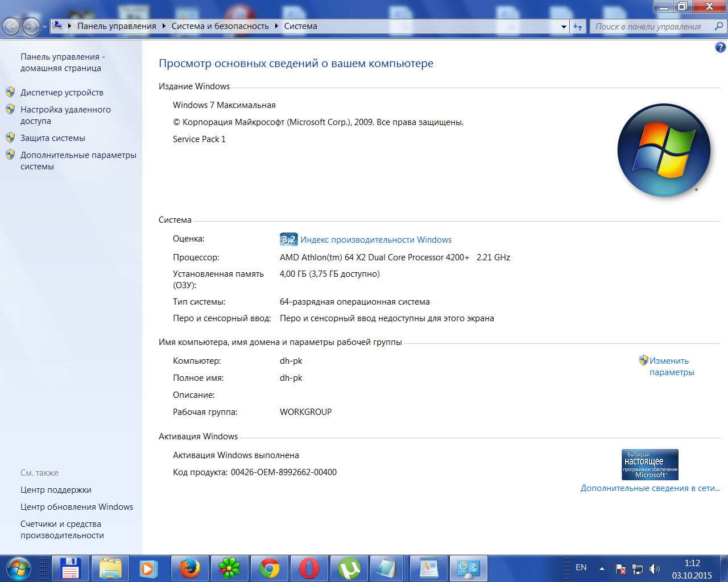Open ICQ from the taskbar

230,568
